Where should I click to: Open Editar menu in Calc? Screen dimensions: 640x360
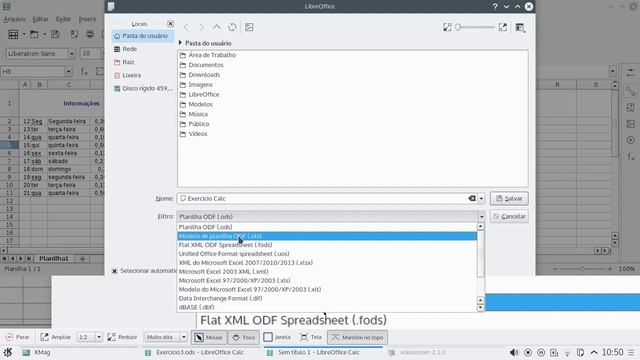pyautogui.click(x=40, y=19)
